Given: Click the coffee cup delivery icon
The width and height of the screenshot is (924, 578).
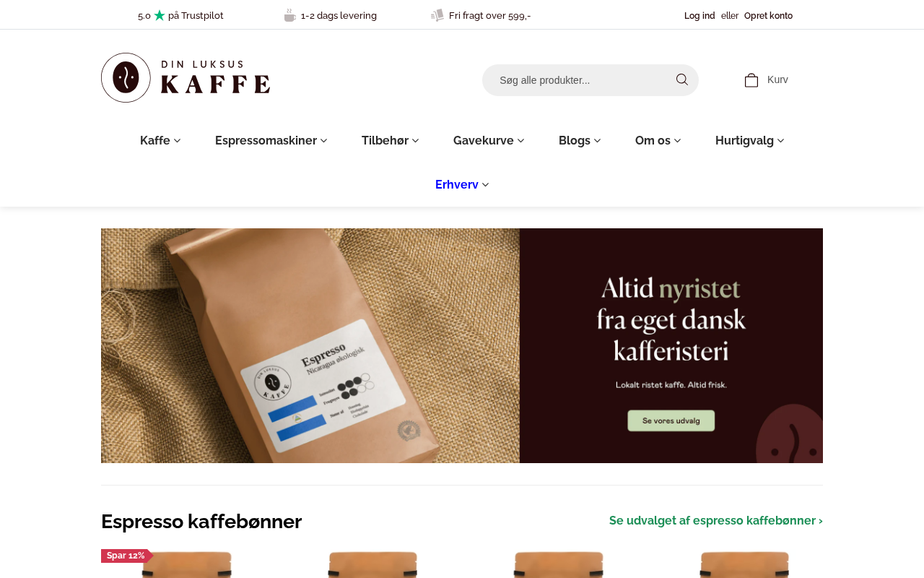Looking at the screenshot, I should click(290, 15).
